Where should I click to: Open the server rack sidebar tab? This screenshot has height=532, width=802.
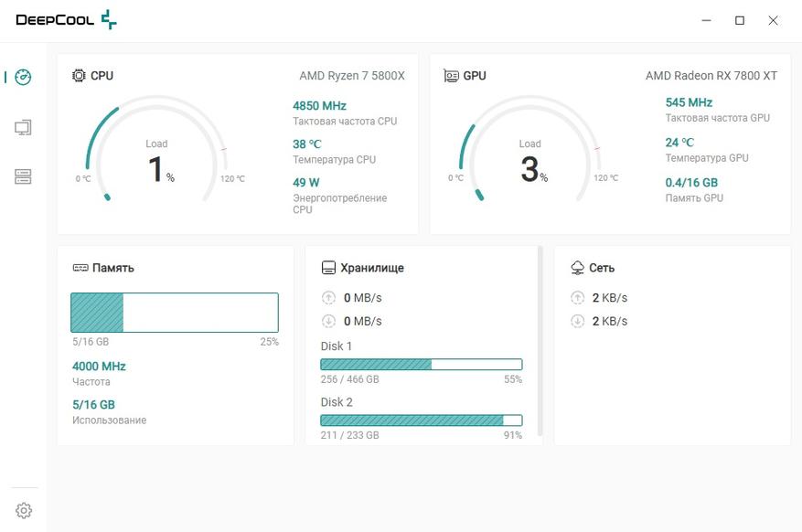[x=23, y=176]
